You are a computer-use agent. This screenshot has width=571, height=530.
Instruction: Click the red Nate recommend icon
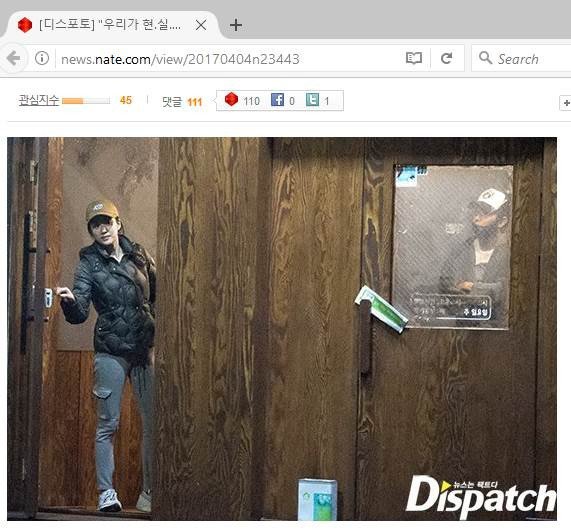[232, 99]
